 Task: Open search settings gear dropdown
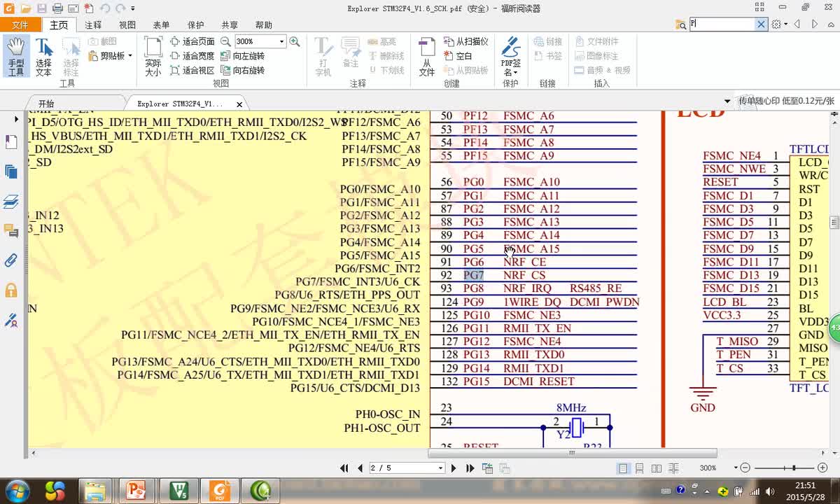779,24
